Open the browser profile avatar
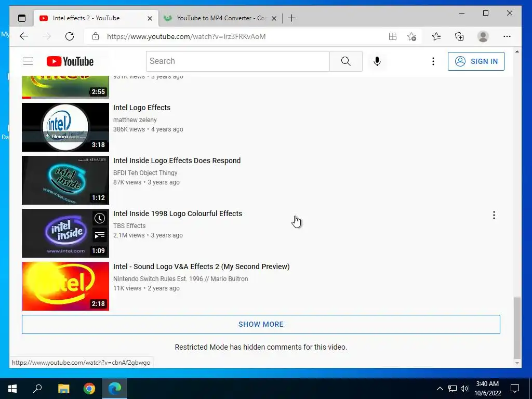Screen dimensions: 532x399 [483, 36]
